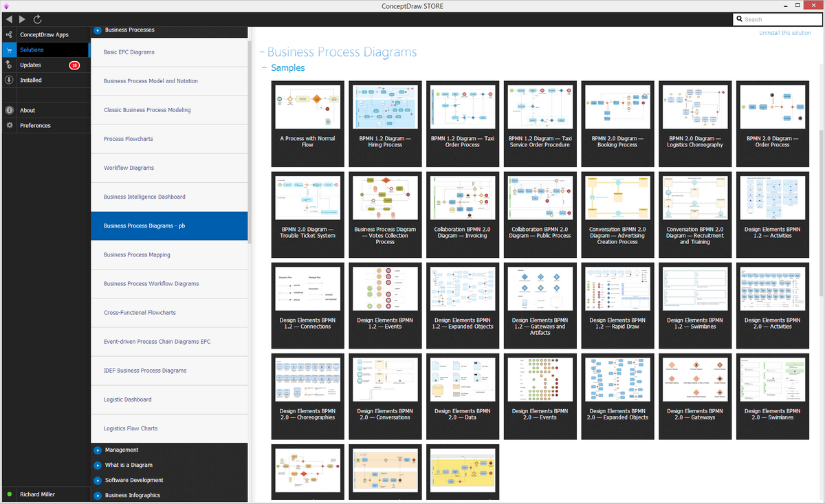Collapse the Samples section

point(265,68)
